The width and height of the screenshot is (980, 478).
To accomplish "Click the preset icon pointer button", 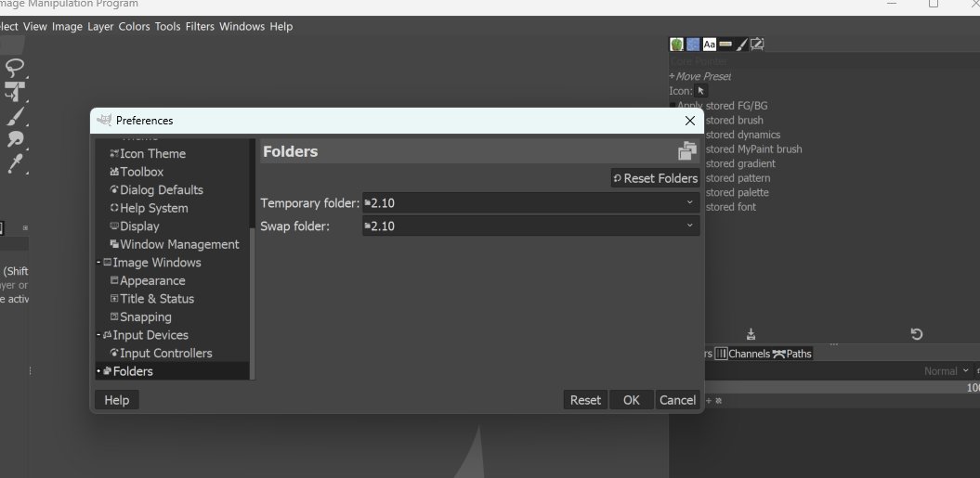I will pos(701,91).
